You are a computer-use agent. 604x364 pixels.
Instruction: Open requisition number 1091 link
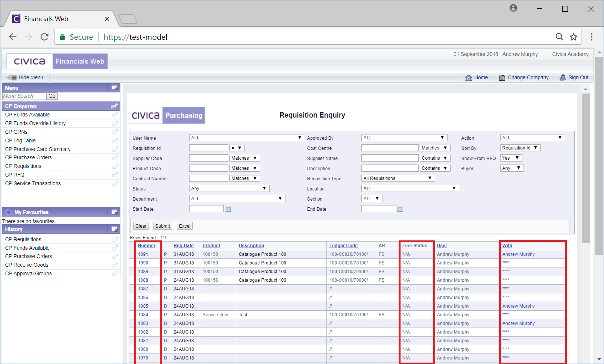[x=143, y=254]
